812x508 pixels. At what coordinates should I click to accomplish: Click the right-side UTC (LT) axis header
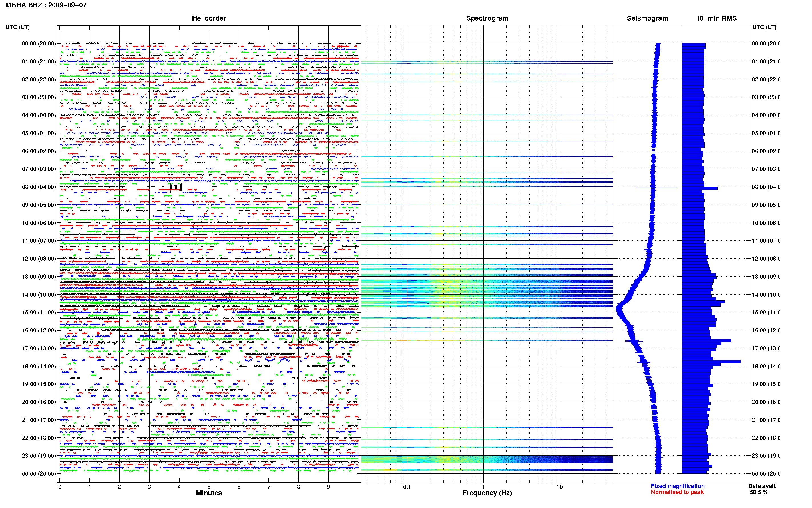coord(764,27)
